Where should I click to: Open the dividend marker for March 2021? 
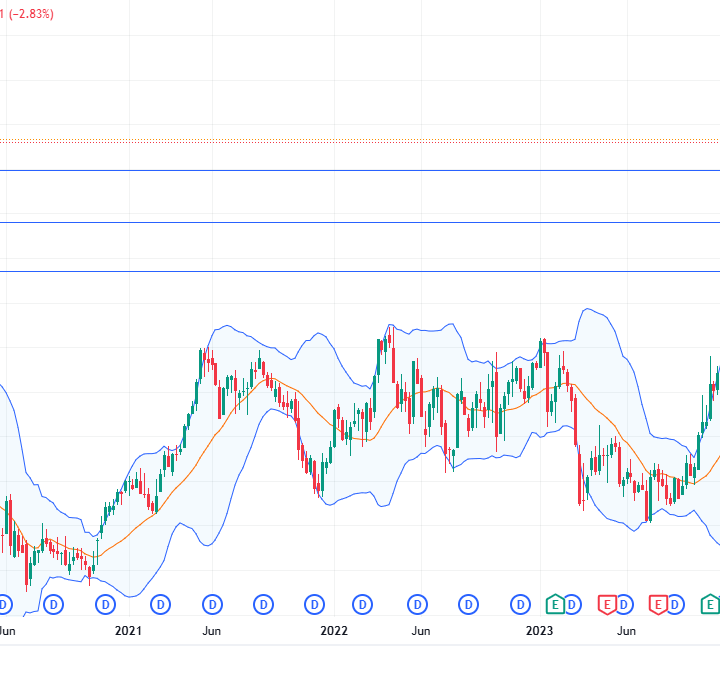coord(160,605)
